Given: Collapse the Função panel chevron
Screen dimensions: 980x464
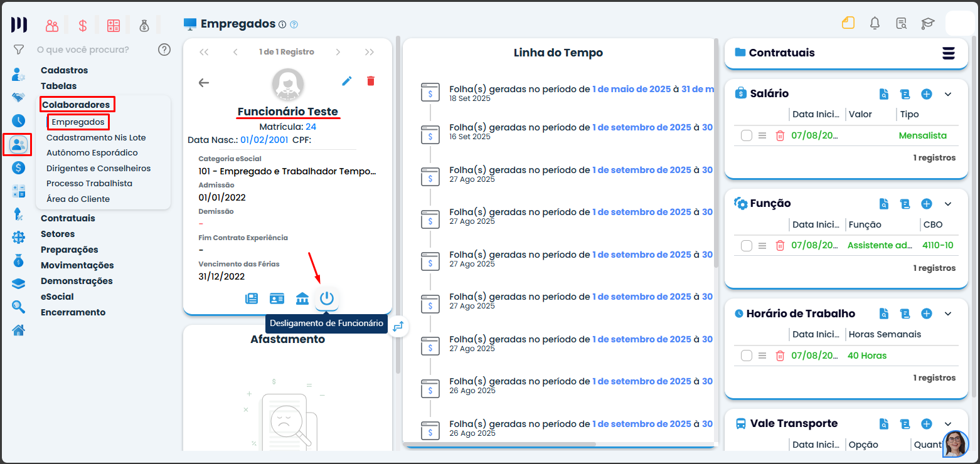Looking at the screenshot, I should click(948, 204).
